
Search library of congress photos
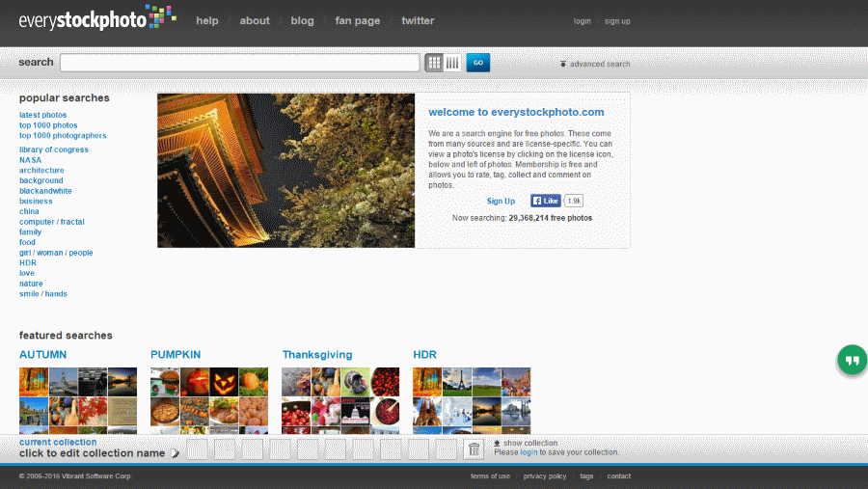pos(54,149)
